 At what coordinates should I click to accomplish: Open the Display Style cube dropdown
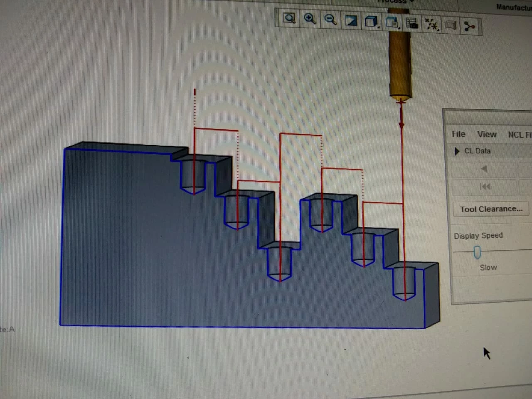[x=372, y=22]
